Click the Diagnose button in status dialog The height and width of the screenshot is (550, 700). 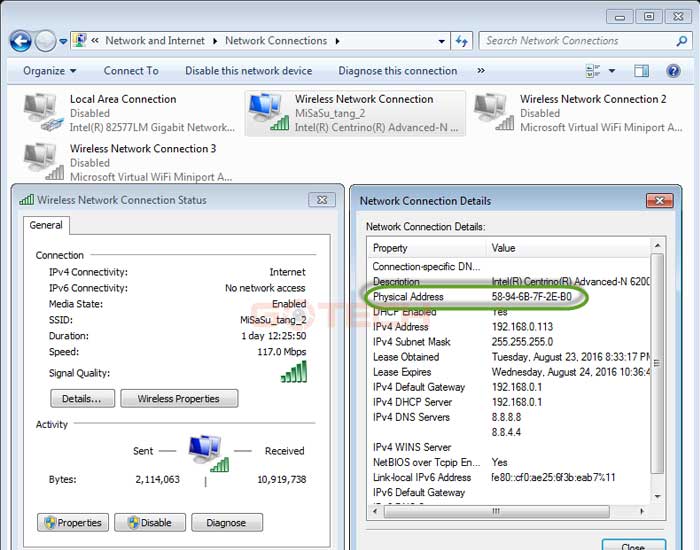(x=226, y=522)
